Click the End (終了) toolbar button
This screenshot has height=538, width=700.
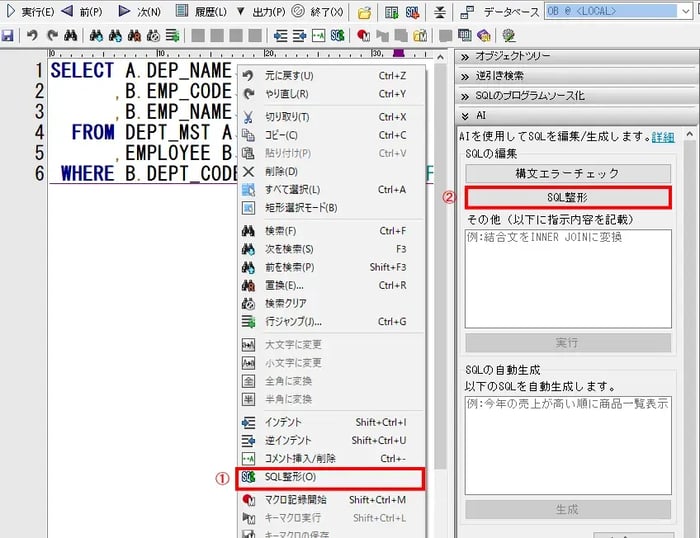click(318, 12)
